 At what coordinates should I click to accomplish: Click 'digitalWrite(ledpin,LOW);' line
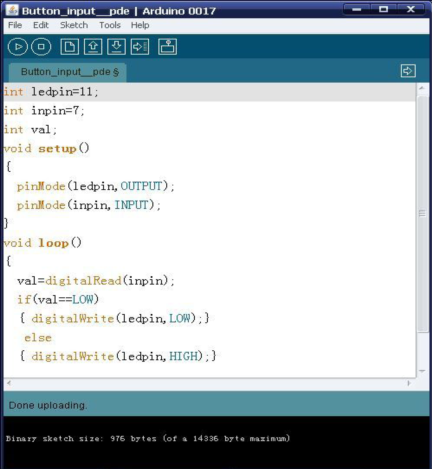[x=114, y=318]
